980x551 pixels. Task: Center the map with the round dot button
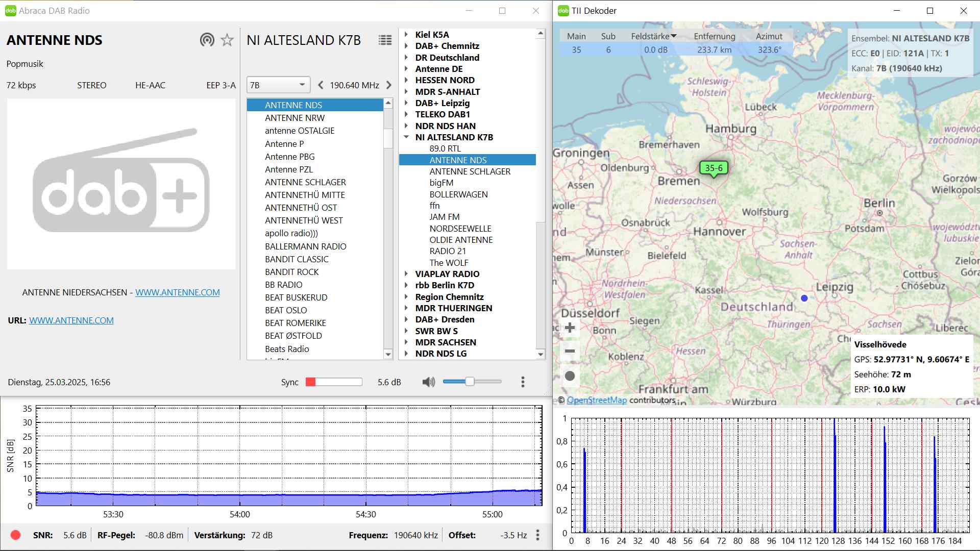click(x=570, y=376)
